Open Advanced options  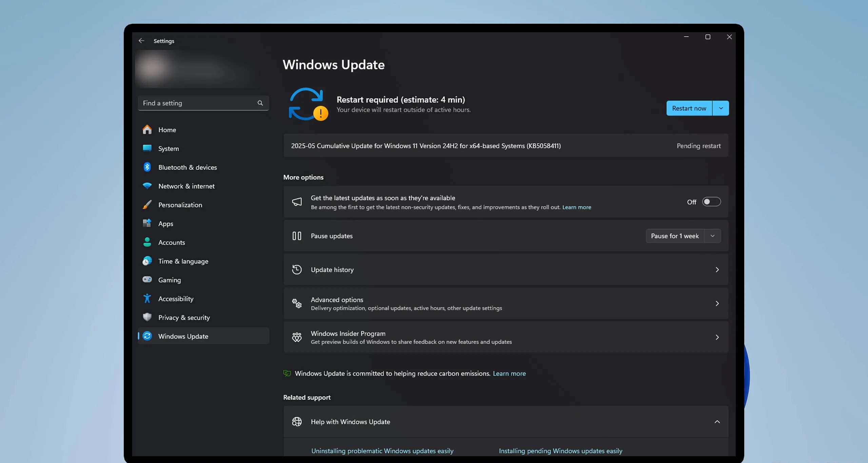[505, 303]
